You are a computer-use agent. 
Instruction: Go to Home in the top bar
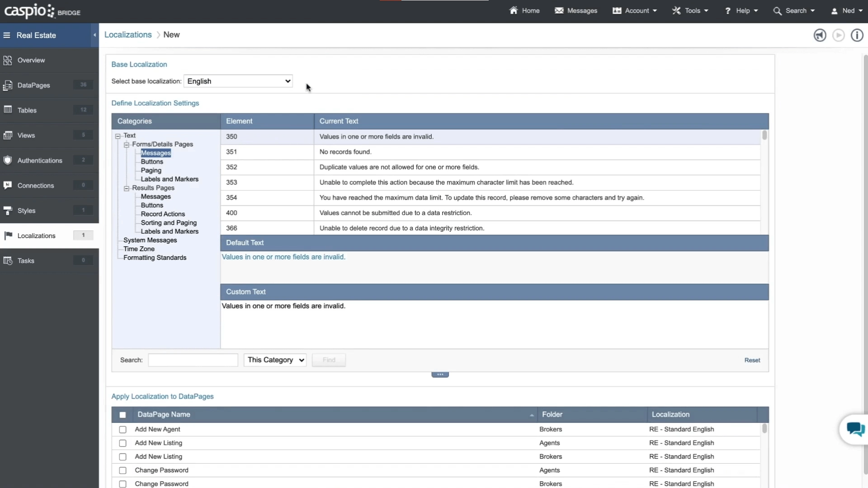(x=524, y=11)
